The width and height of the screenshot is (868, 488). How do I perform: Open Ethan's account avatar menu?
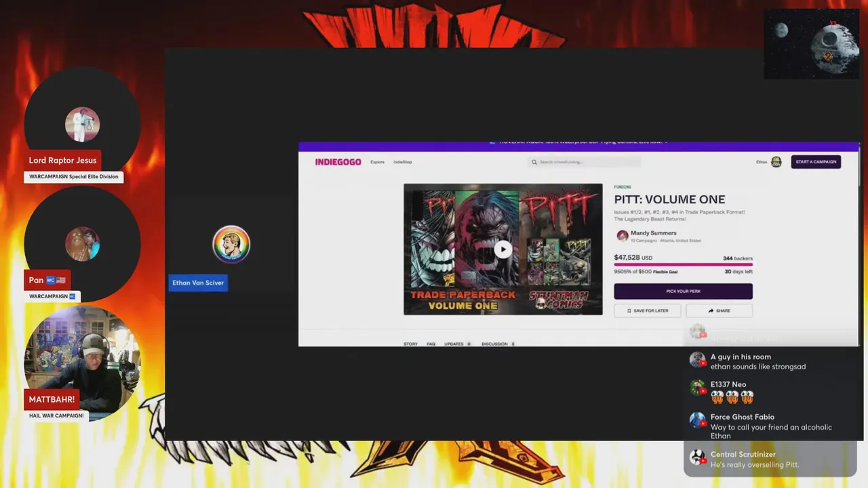[x=776, y=162]
